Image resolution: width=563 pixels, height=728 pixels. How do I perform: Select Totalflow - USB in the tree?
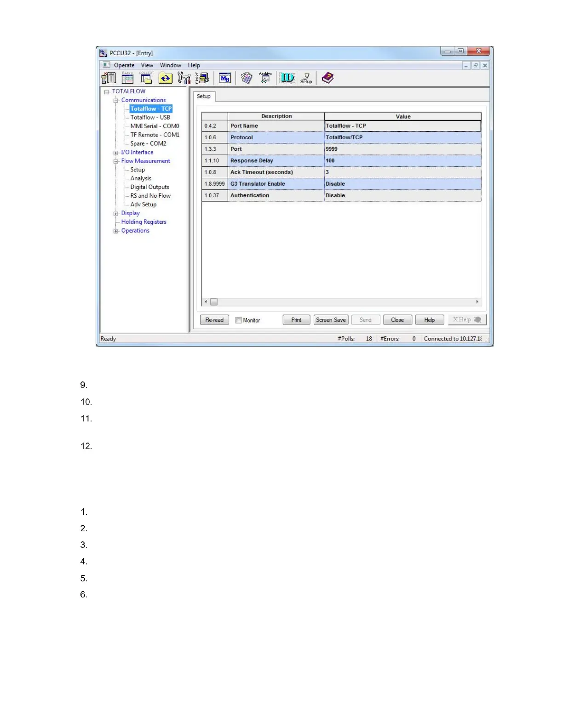(150, 118)
